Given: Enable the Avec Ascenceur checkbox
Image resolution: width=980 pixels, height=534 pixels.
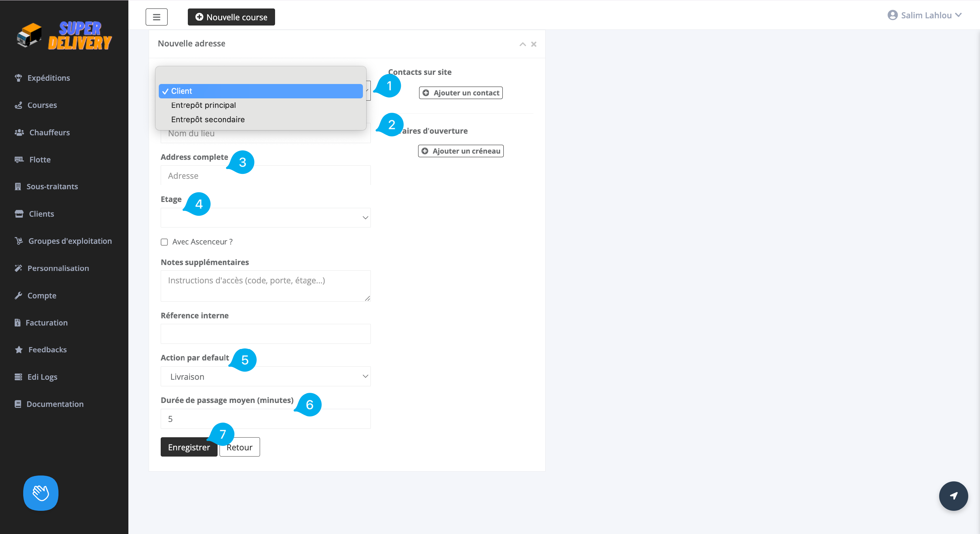Looking at the screenshot, I should coord(164,242).
